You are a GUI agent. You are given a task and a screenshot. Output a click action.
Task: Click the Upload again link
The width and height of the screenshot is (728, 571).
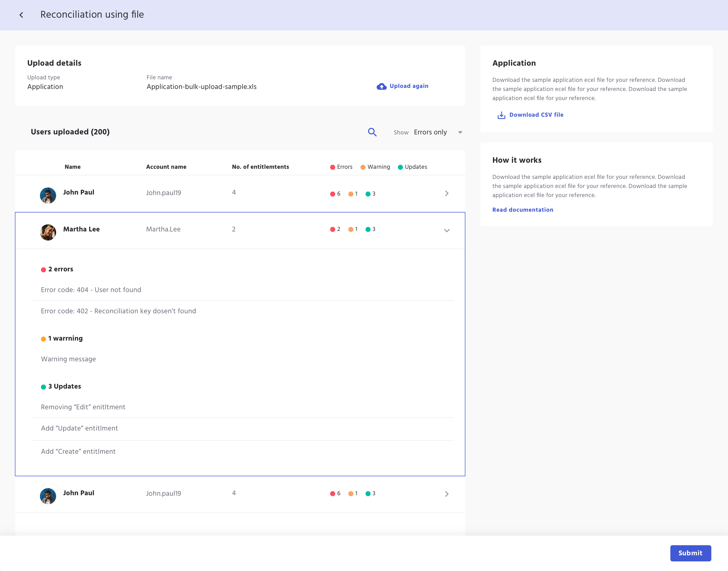409,86
